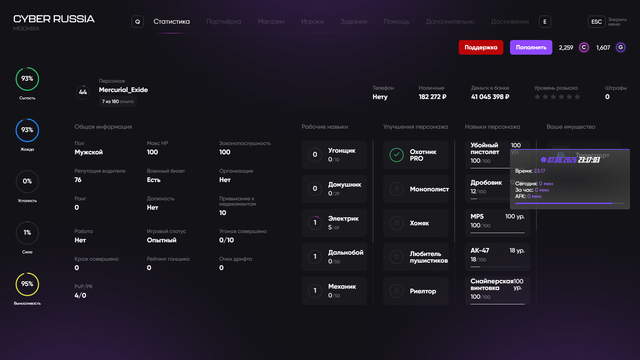Click the Рабочие навыки section heading
The image size is (640, 360).
coord(325,127)
